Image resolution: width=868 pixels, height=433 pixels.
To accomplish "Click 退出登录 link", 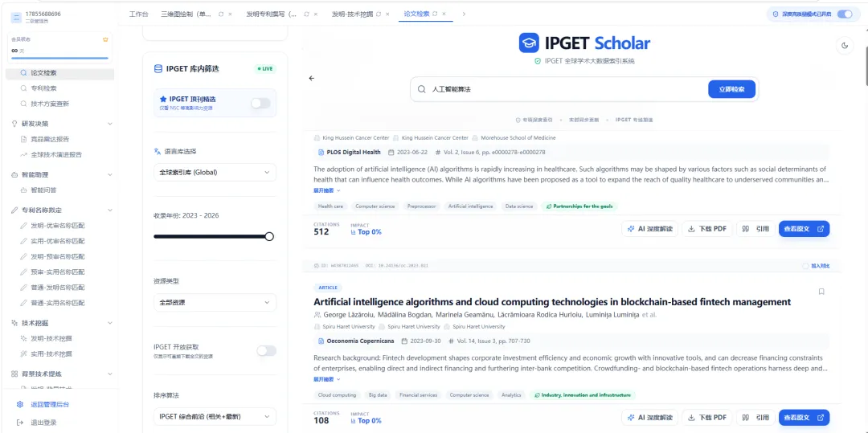I will [x=43, y=423].
